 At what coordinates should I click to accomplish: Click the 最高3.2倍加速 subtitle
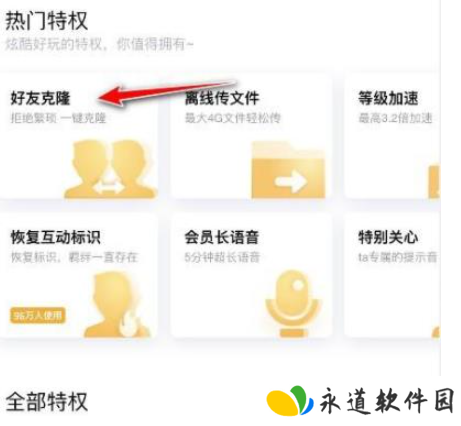[395, 118]
